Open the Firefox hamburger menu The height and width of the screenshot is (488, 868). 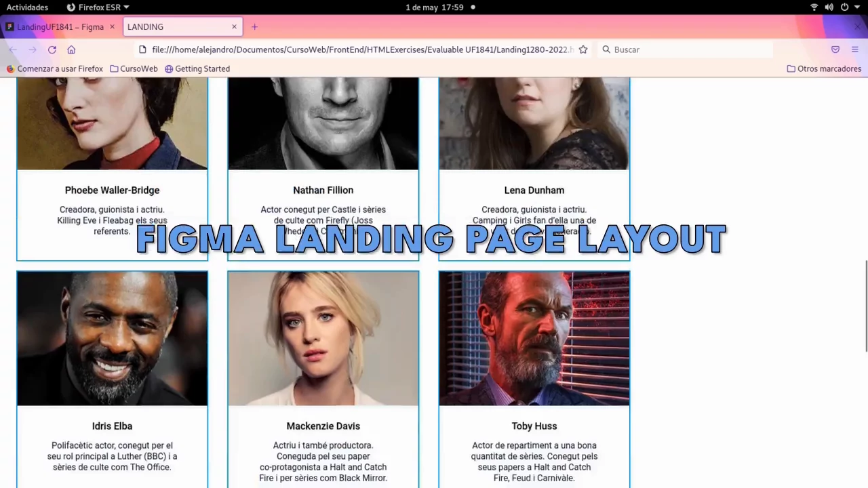click(854, 49)
